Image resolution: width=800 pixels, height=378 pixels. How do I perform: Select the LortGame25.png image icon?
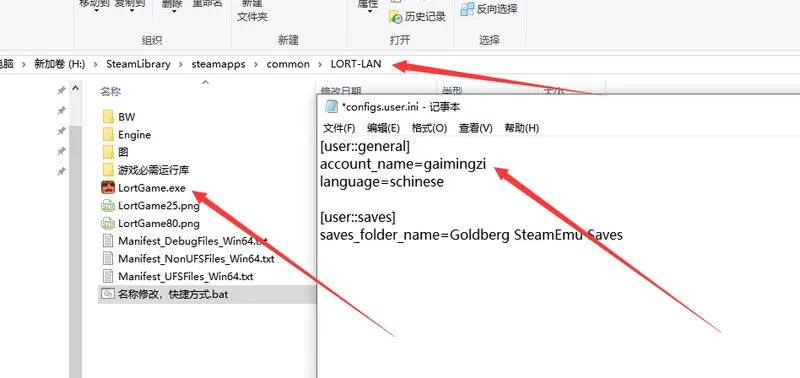[108, 206]
